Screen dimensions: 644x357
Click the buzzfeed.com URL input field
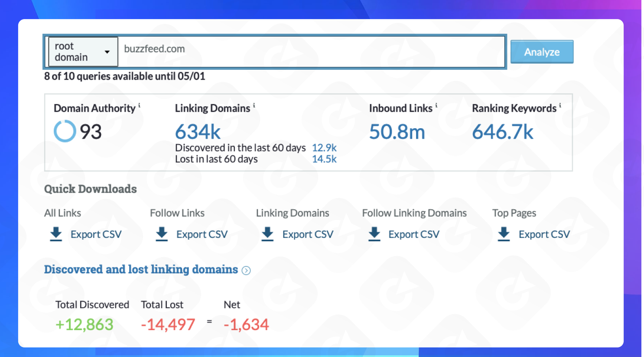(311, 52)
